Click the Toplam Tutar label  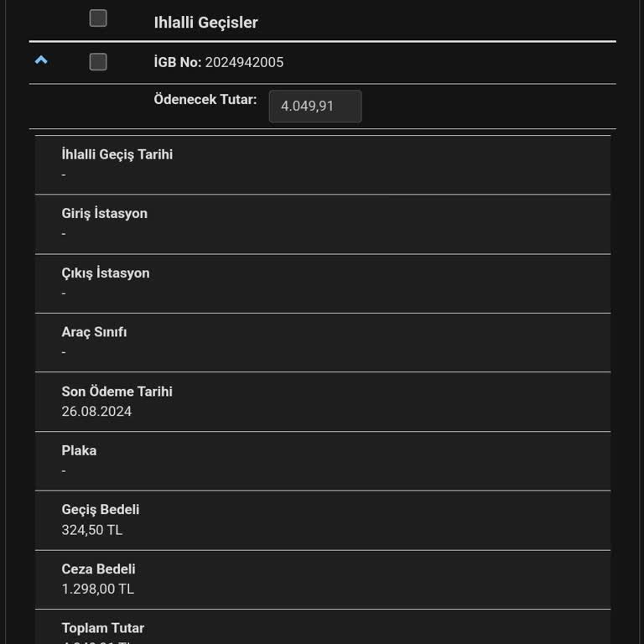[x=102, y=628]
